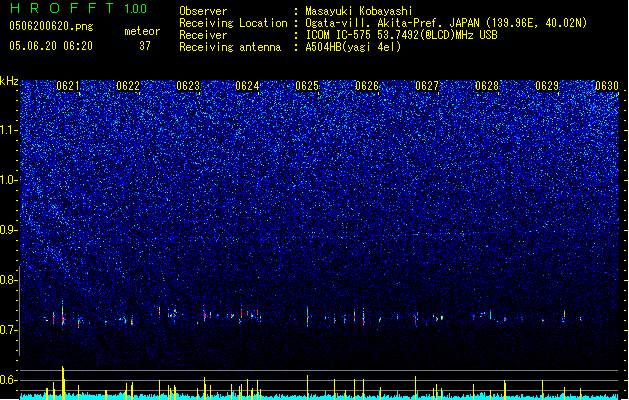Click the 0621 time marker
The height and width of the screenshot is (400, 629).
point(68,86)
